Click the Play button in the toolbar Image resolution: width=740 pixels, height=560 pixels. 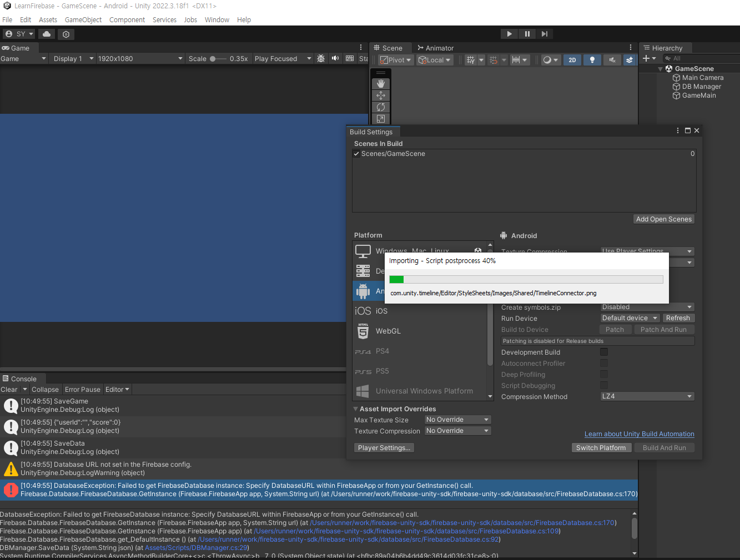[509, 34]
